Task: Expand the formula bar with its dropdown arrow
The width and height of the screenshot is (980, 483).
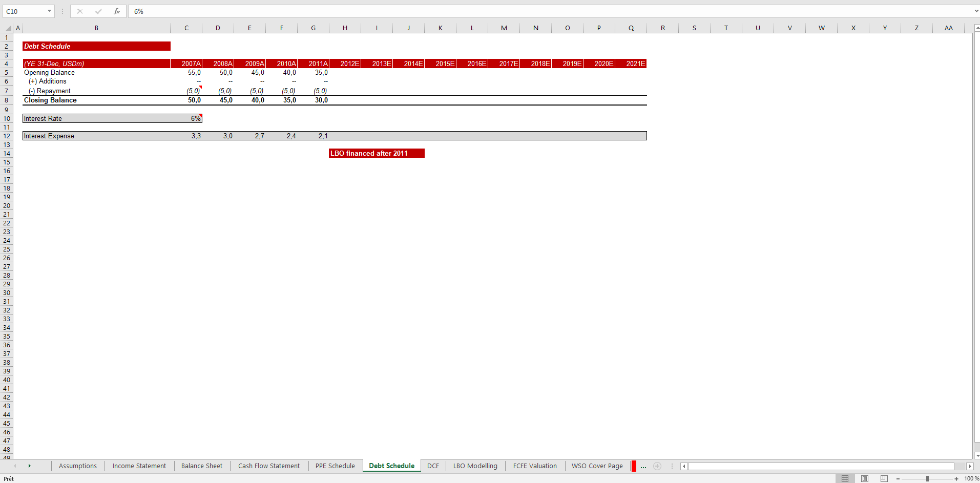Action: click(976, 11)
